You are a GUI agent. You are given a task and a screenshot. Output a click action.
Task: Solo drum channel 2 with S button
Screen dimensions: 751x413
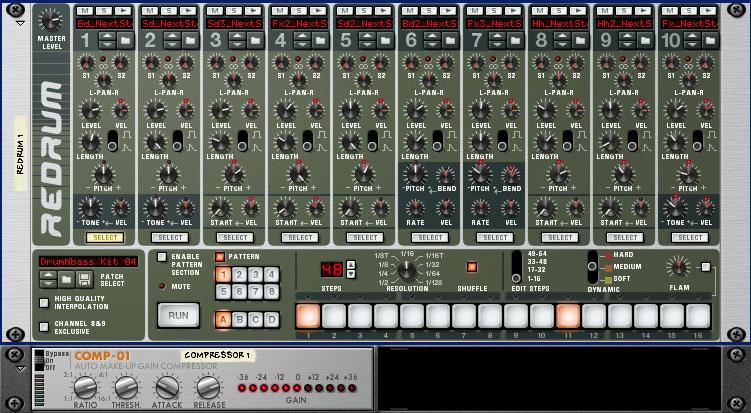point(169,11)
